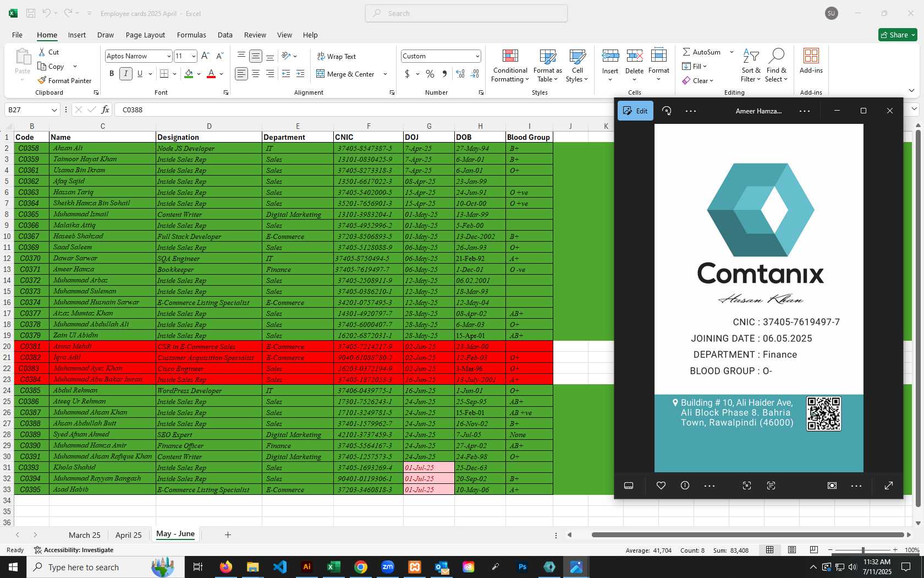Screen dimensions: 924x578
Task: Open Find & Select menu
Action: (x=776, y=66)
